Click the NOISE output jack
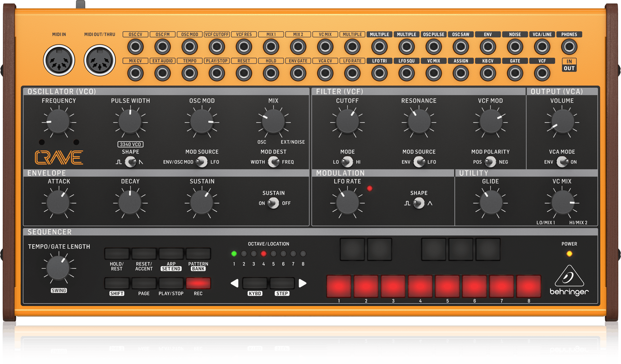The image size is (621, 364). point(515,47)
